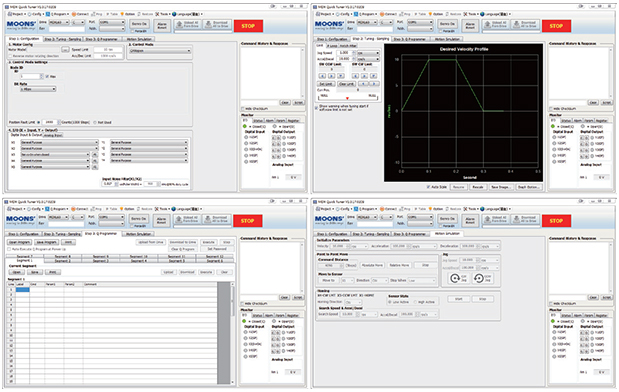The height and width of the screenshot is (392, 619).
Task: Select Not Used radio for Position Fault Limit
Action: pos(95,122)
